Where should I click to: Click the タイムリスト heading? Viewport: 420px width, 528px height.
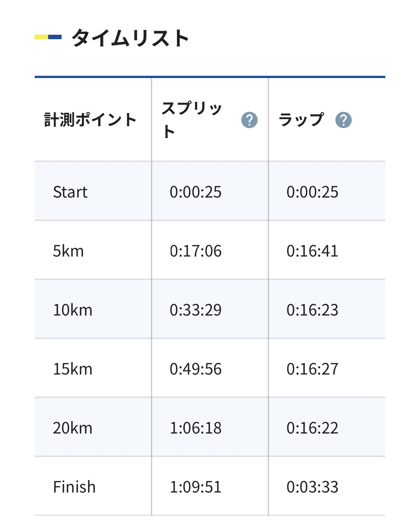[130, 38]
